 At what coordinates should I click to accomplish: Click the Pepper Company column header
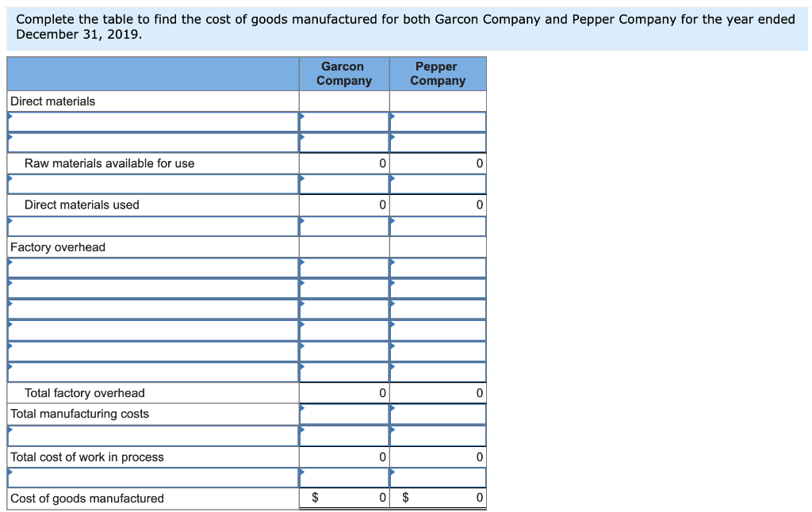tap(437, 73)
